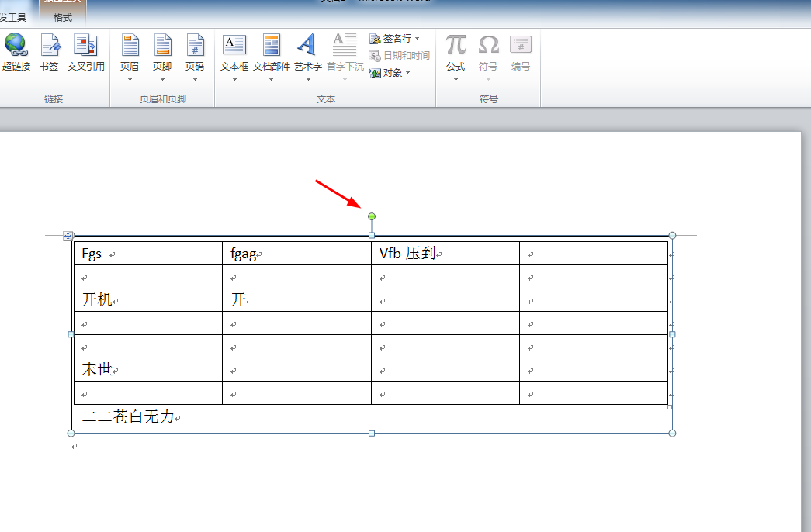Expand the 文档部件 dropdown arrow

[x=271, y=80]
